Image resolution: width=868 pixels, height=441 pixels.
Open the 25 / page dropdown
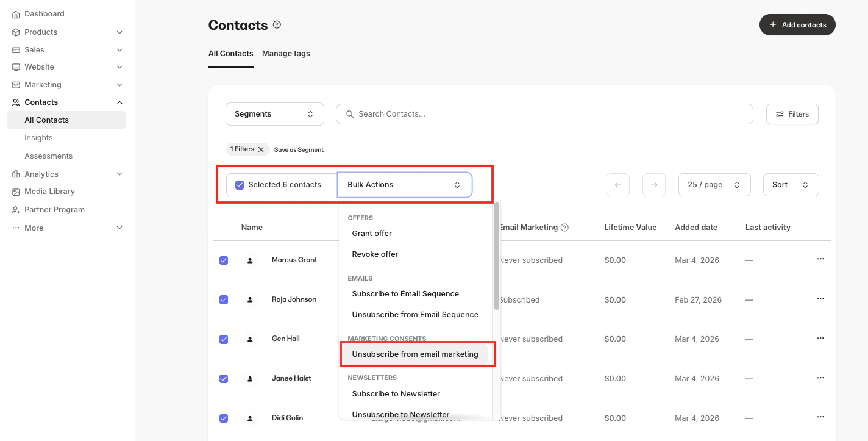(x=714, y=184)
